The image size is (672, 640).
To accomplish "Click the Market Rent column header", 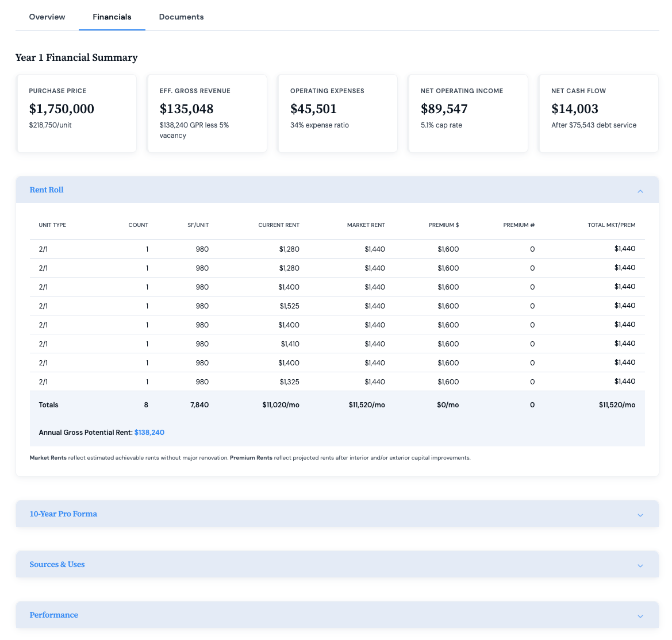I will 366,225.
